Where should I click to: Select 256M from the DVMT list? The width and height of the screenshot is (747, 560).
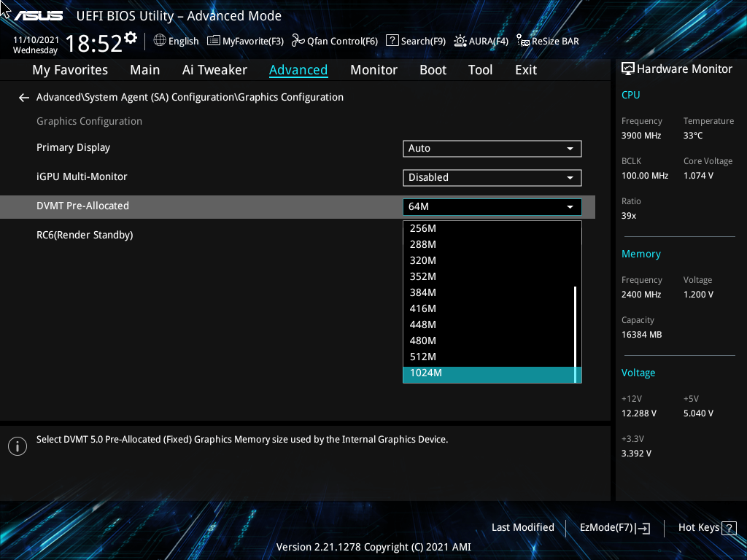coord(489,228)
